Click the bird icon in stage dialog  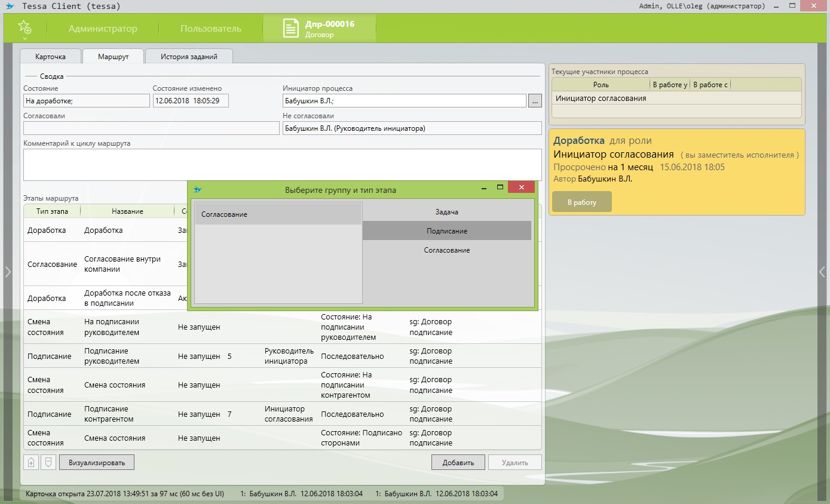pyautogui.click(x=198, y=190)
